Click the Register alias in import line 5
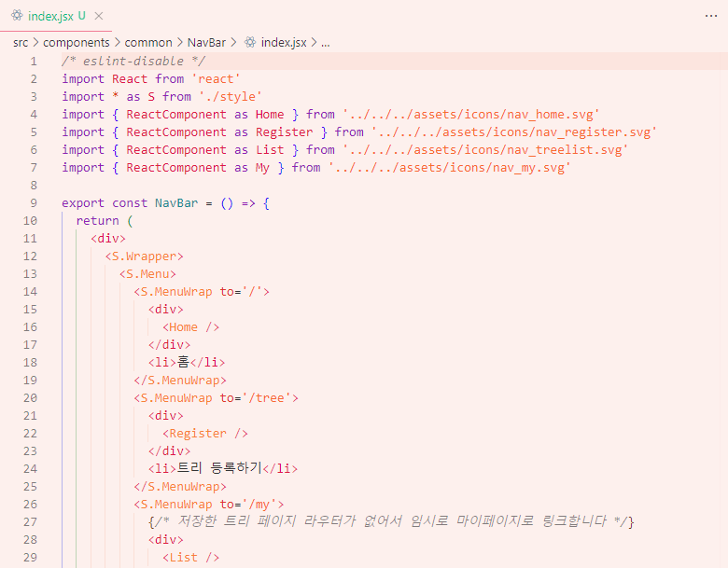Screen dimensions: 728x568 click(284, 132)
